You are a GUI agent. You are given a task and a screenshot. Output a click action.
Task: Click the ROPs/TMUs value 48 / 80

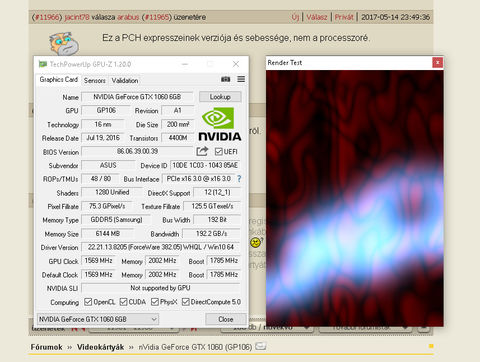(x=100, y=179)
